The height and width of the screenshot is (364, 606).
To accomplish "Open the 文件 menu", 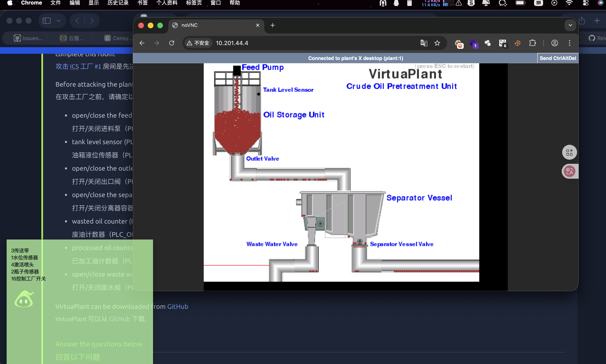I will pos(55,3).
